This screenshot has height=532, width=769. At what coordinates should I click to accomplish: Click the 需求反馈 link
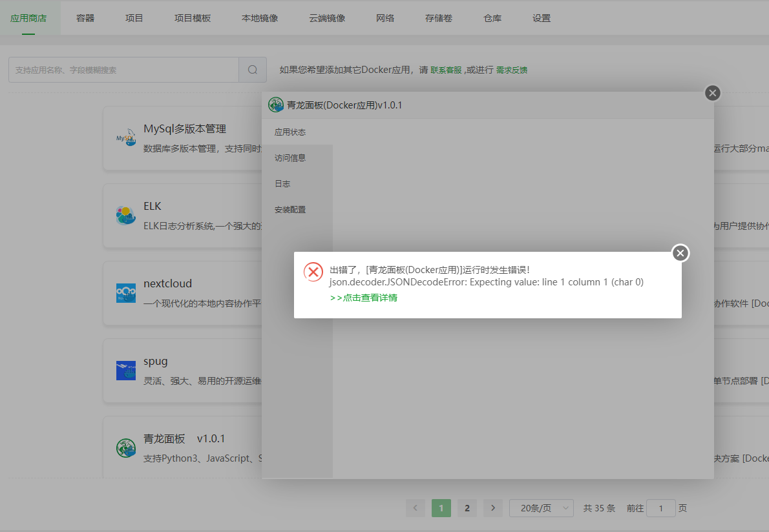512,70
